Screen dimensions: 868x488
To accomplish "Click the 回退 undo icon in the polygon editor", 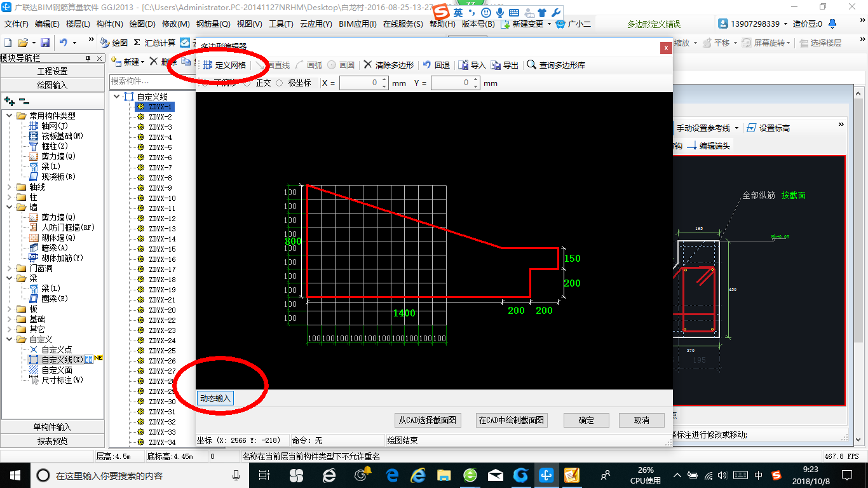I will click(x=427, y=65).
